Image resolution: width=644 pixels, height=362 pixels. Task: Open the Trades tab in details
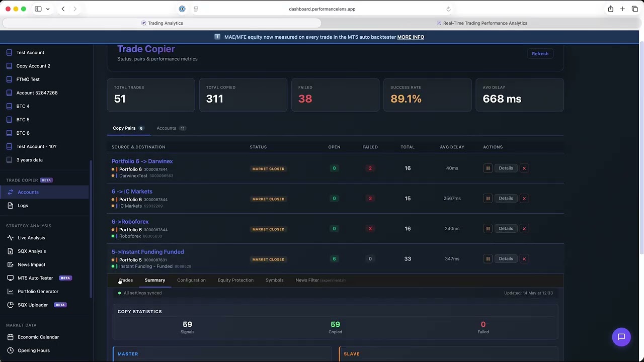(x=126, y=280)
